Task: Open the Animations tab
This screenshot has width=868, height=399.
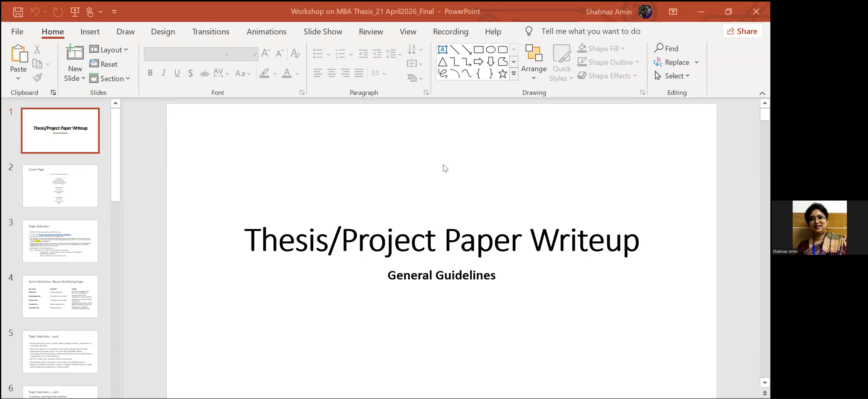Action: pos(266,31)
